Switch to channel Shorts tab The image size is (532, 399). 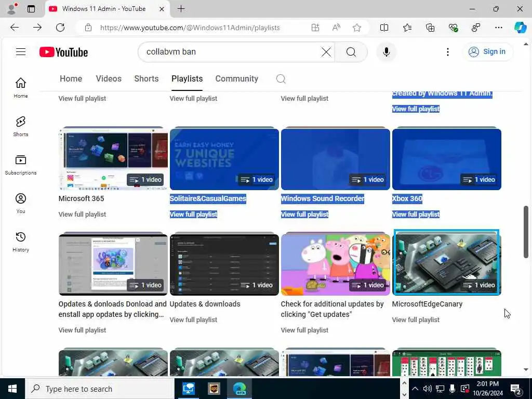146,79
